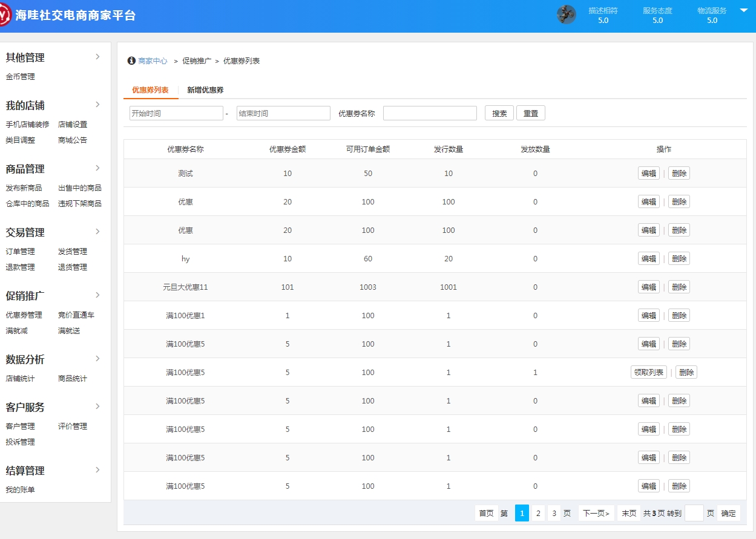Image resolution: width=756 pixels, height=539 pixels.
Task: Go to 下一页 next page
Action: tap(596, 513)
